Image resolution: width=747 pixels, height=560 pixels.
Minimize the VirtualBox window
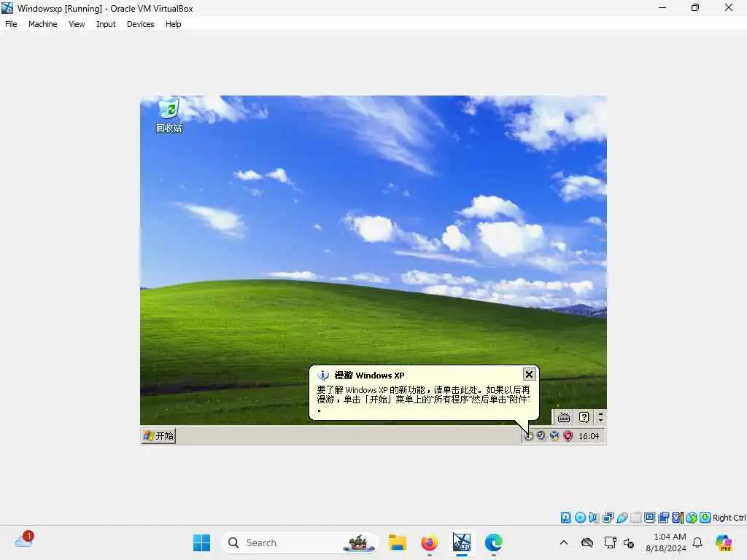click(x=662, y=7)
